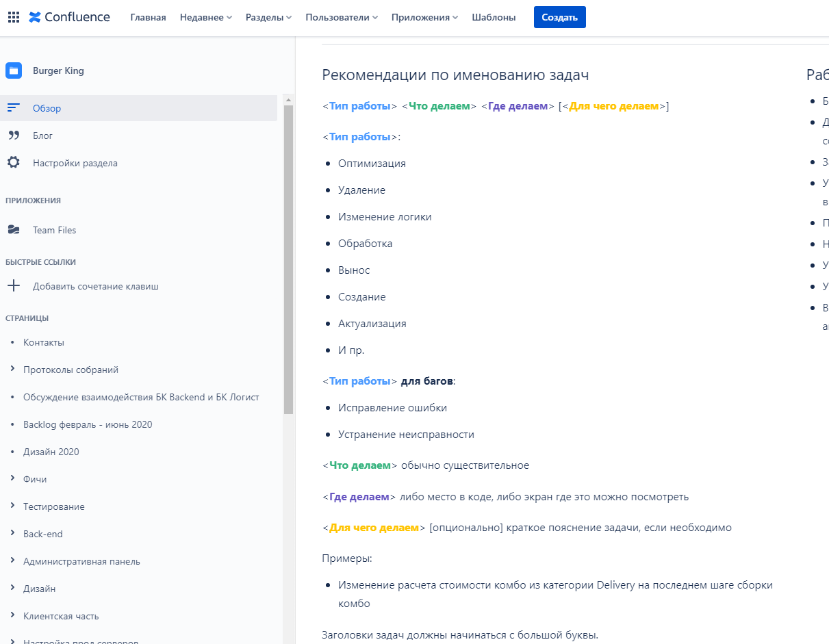Go to Главная in top navigation

click(x=148, y=18)
